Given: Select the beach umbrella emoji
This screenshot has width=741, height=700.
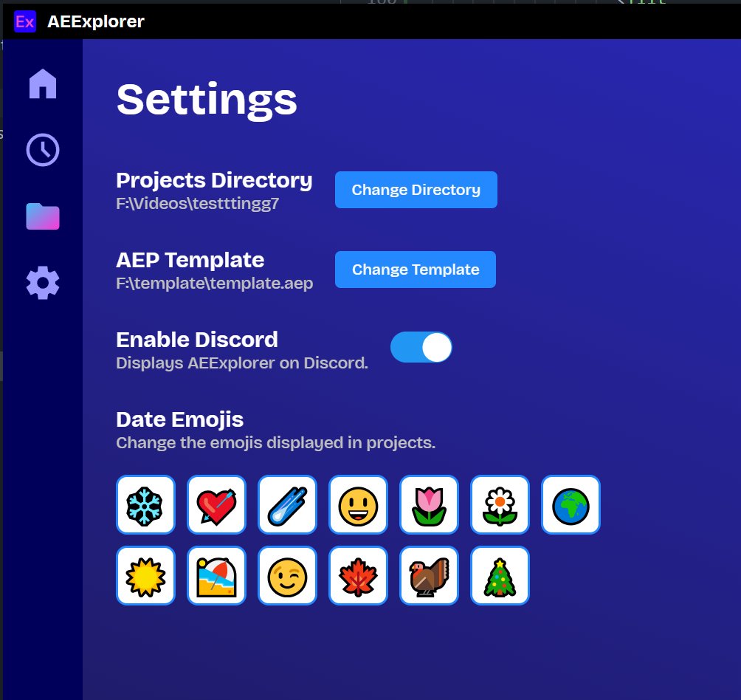Looking at the screenshot, I should [x=216, y=576].
